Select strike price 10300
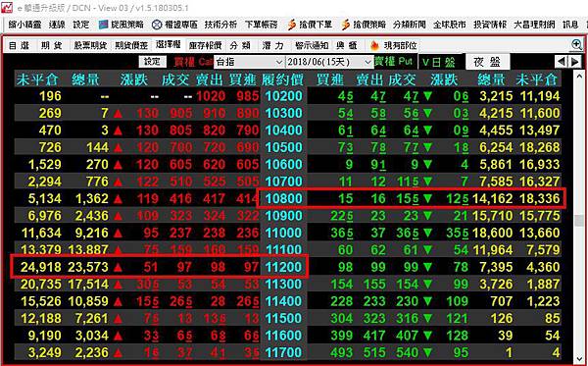Viewport: 588px width, 366px height. 283,114
